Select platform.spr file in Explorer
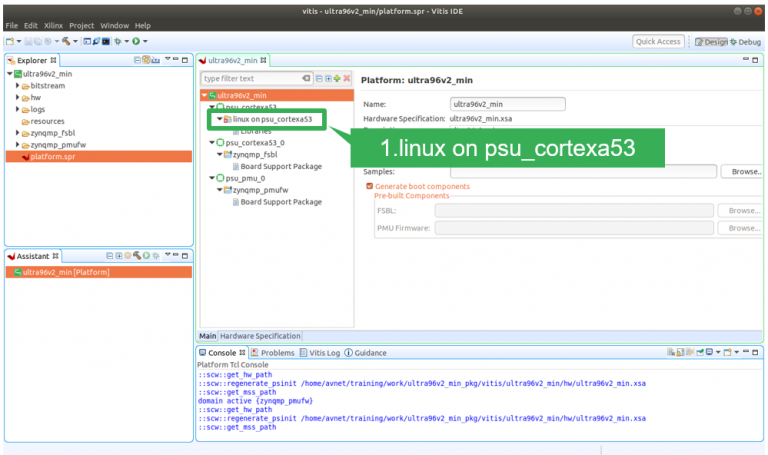The height and width of the screenshot is (455, 768). click(x=51, y=157)
